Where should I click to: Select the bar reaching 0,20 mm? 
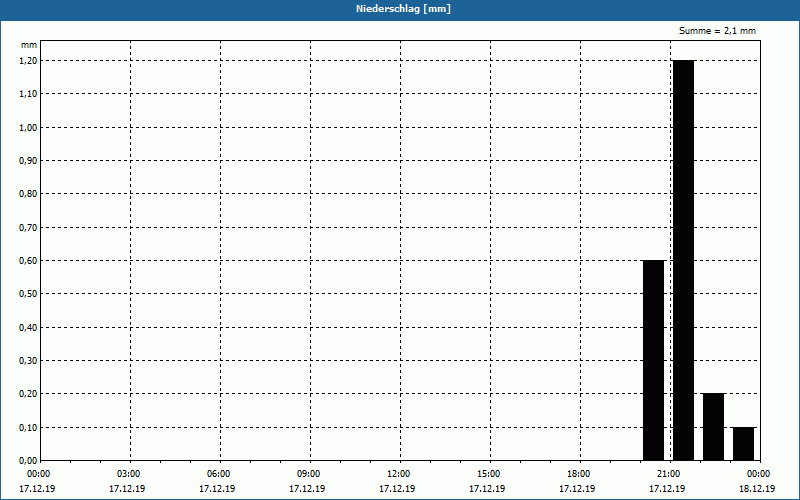pyautogui.click(x=713, y=427)
